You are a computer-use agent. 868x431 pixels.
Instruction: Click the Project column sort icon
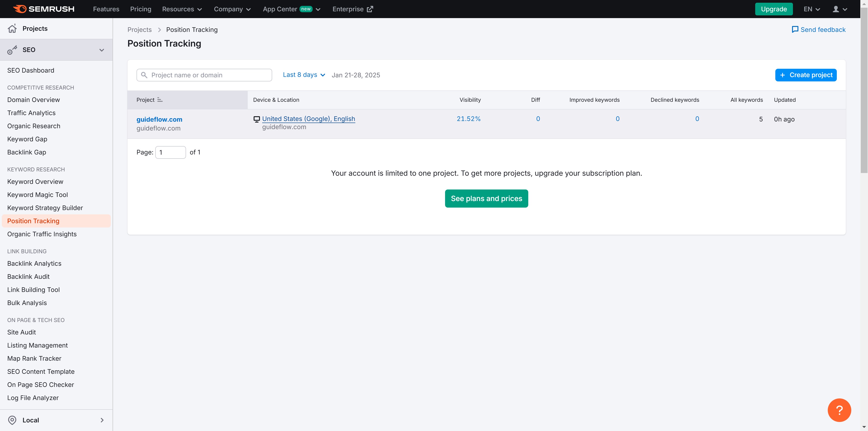click(160, 100)
